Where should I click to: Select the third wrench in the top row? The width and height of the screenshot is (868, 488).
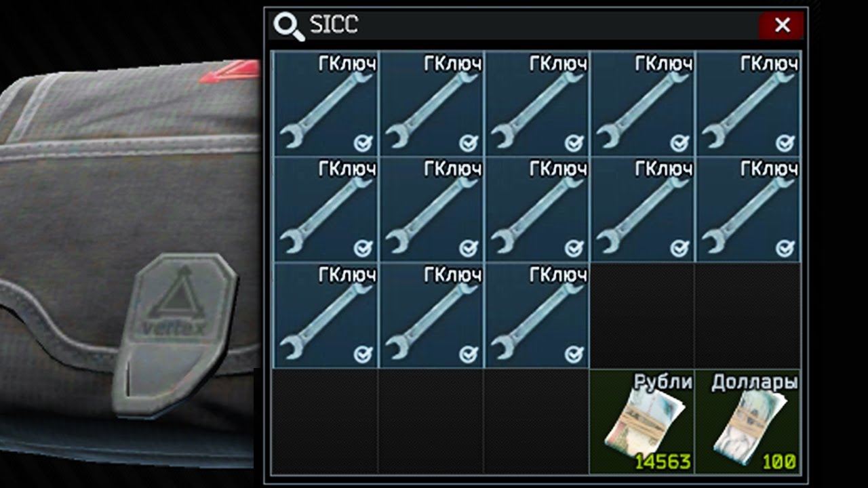[x=536, y=104]
